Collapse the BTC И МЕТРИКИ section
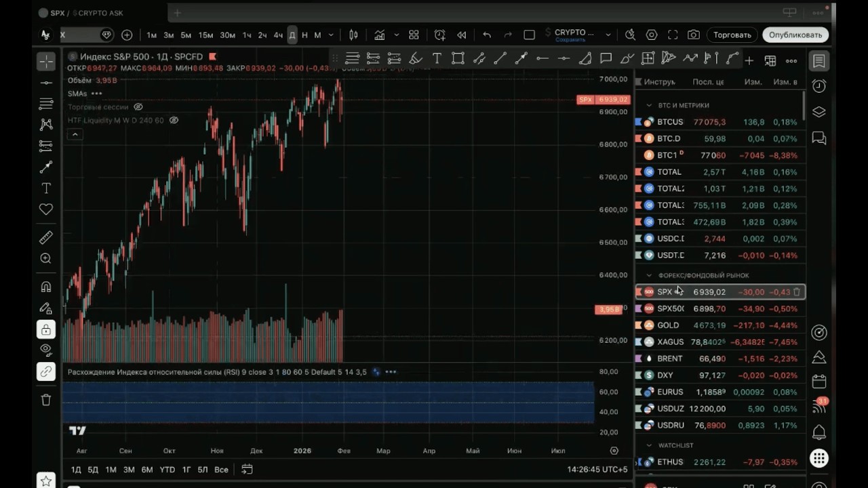 tap(649, 106)
